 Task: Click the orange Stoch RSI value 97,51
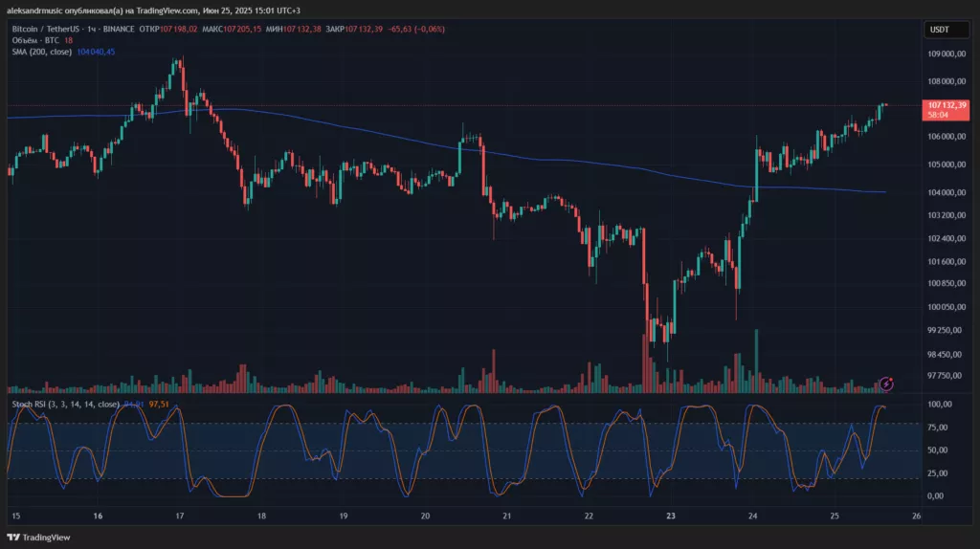point(160,405)
